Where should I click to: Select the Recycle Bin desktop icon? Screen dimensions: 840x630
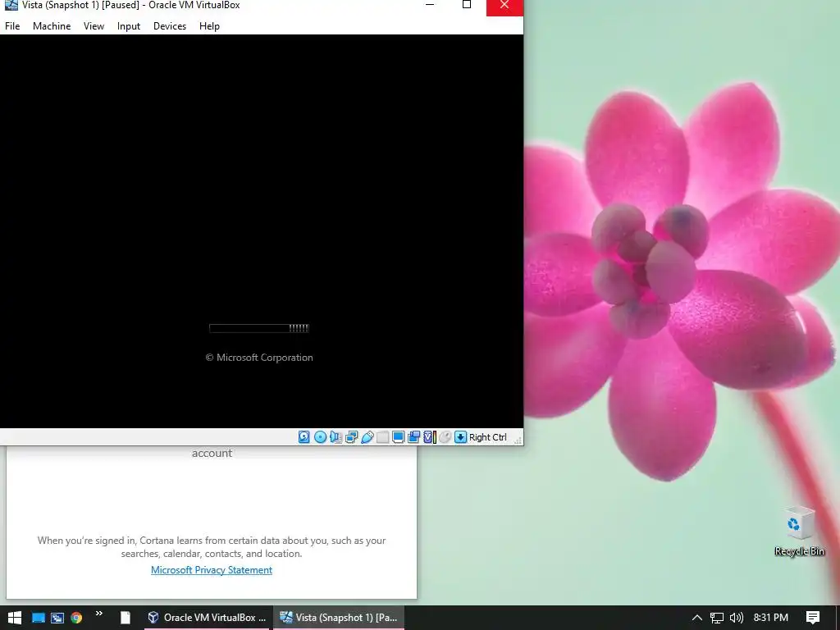click(x=799, y=532)
